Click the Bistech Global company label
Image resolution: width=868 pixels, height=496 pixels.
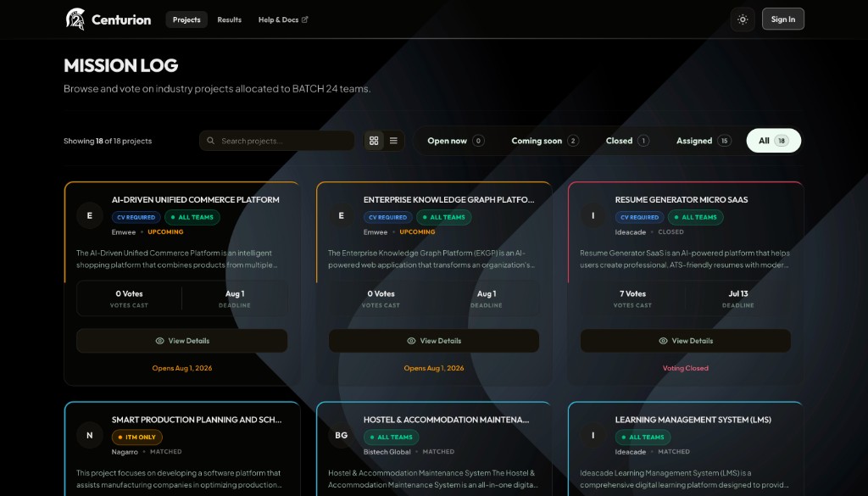pos(387,452)
